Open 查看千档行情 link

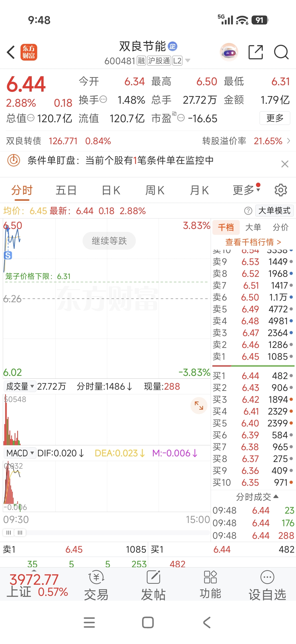253,242
